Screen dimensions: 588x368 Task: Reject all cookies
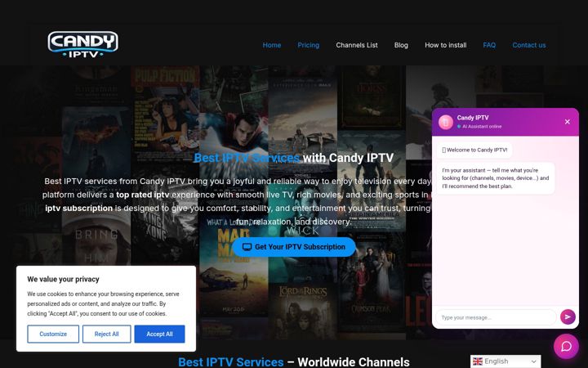pos(106,334)
